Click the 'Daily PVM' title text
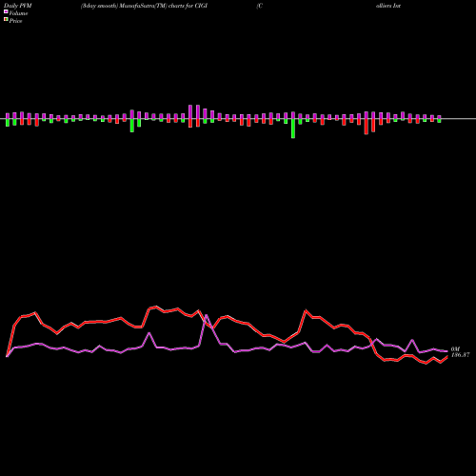 click(18, 6)
